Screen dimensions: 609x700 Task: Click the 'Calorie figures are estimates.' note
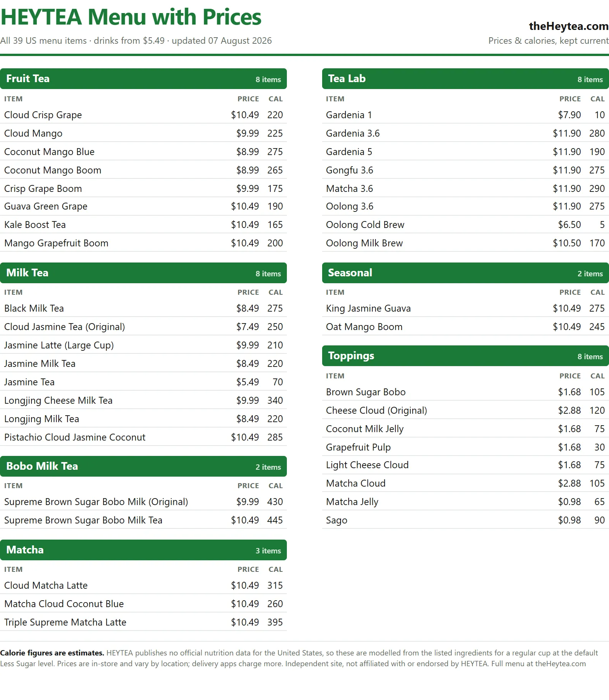(52, 653)
